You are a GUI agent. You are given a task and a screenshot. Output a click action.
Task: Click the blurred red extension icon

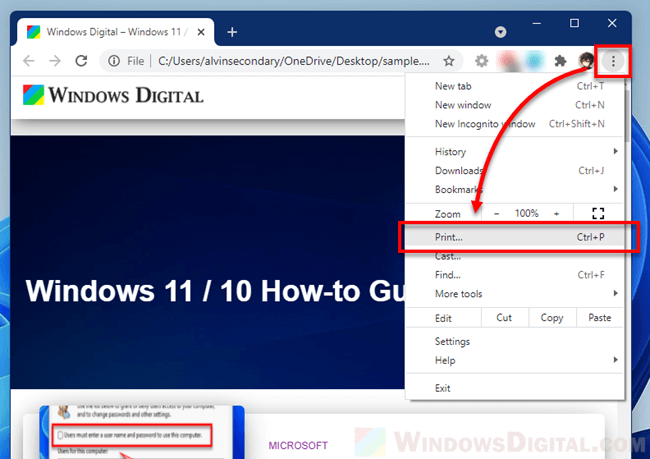pos(508,61)
